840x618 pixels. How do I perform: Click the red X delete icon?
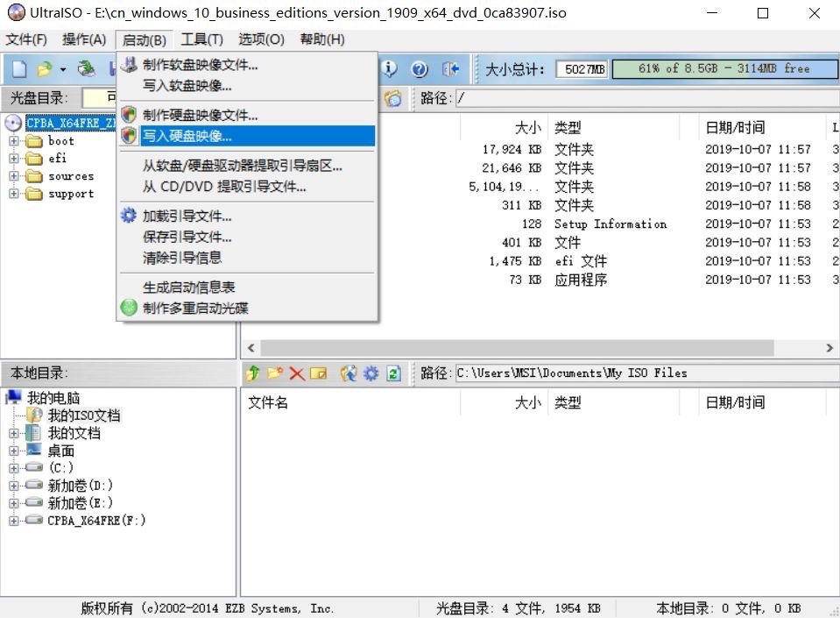(x=297, y=373)
